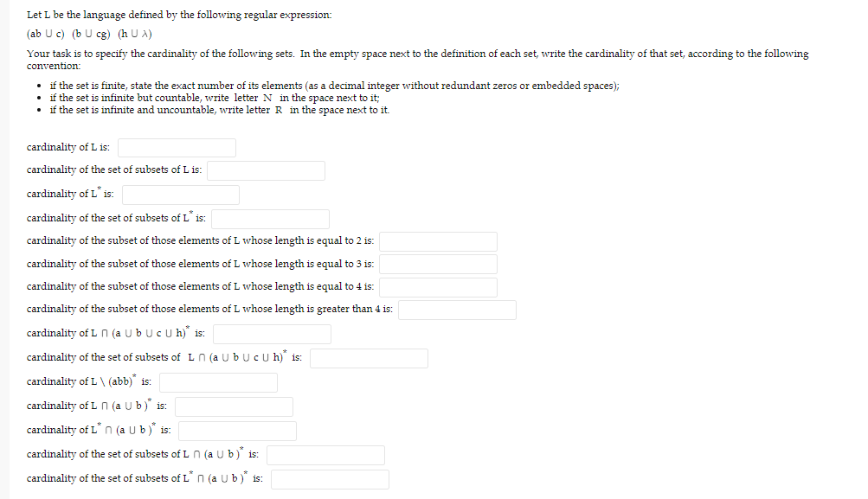Click the L* ∩ (a∪b)* answer field
This screenshot has height=499, width=868.
tap(236, 430)
